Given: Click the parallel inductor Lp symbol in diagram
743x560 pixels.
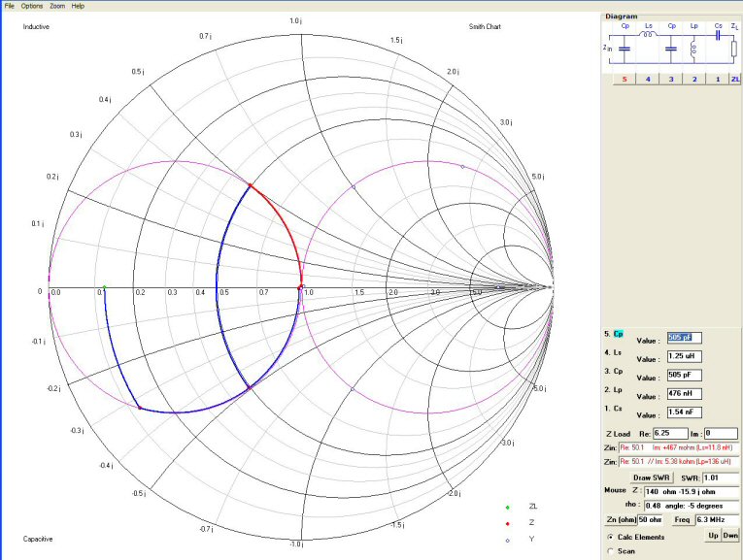Looking at the screenshot, I should pyautogui.click(x=693, y=49).
